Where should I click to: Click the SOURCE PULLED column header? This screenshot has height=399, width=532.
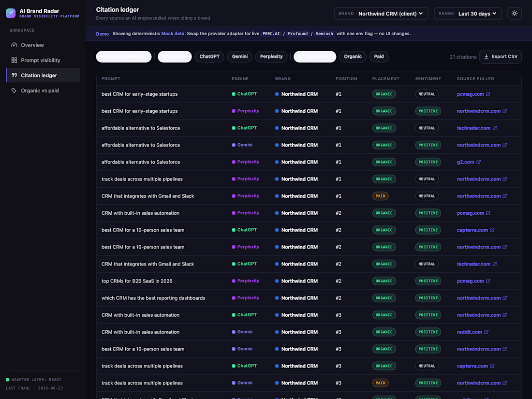click(475, 79)
